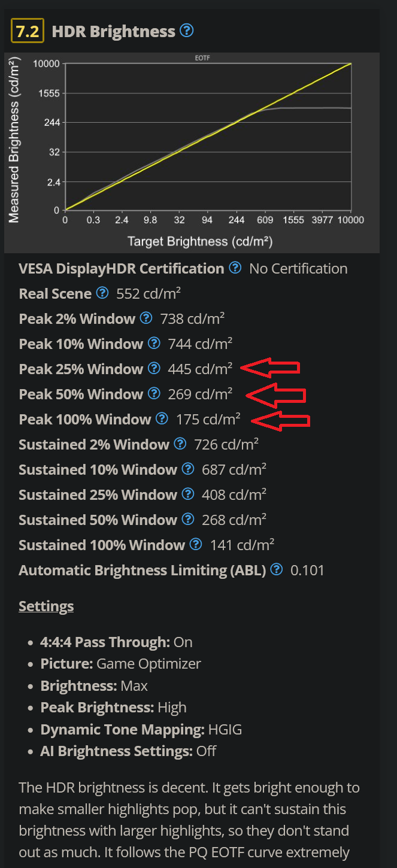The image size is (397, 868).
Task: Open help for Sustained 2% Window
Action: 180,444
